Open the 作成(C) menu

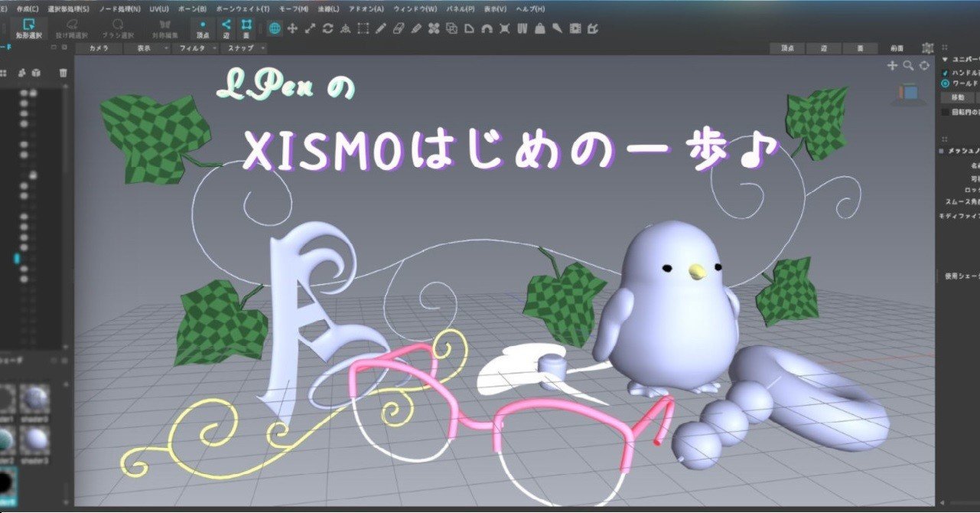[28, 8]
